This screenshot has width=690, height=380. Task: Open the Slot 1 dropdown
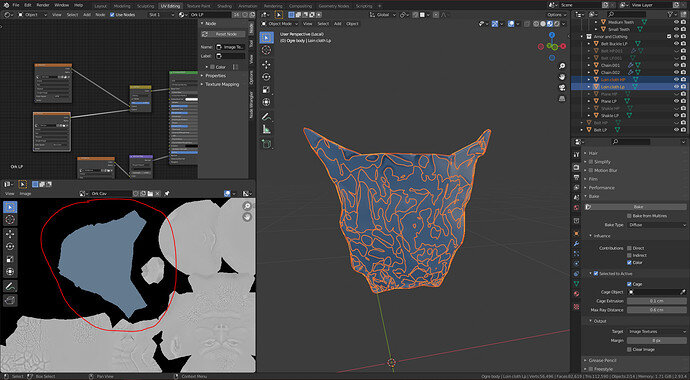(161, 15)
